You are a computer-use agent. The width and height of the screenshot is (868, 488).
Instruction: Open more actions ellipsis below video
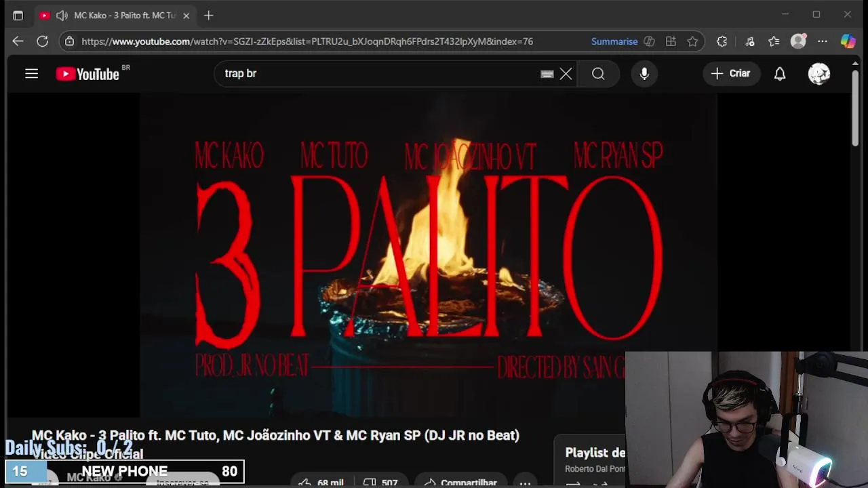526,482
